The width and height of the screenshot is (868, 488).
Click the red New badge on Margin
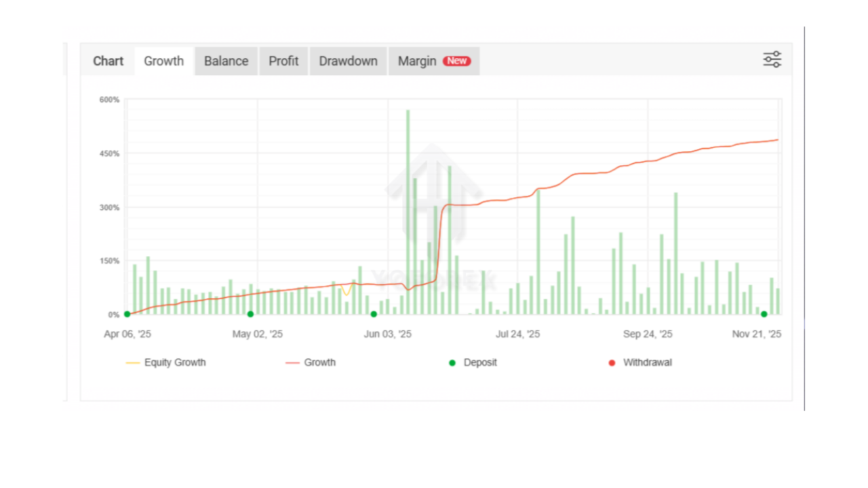(x=456, y=61)
